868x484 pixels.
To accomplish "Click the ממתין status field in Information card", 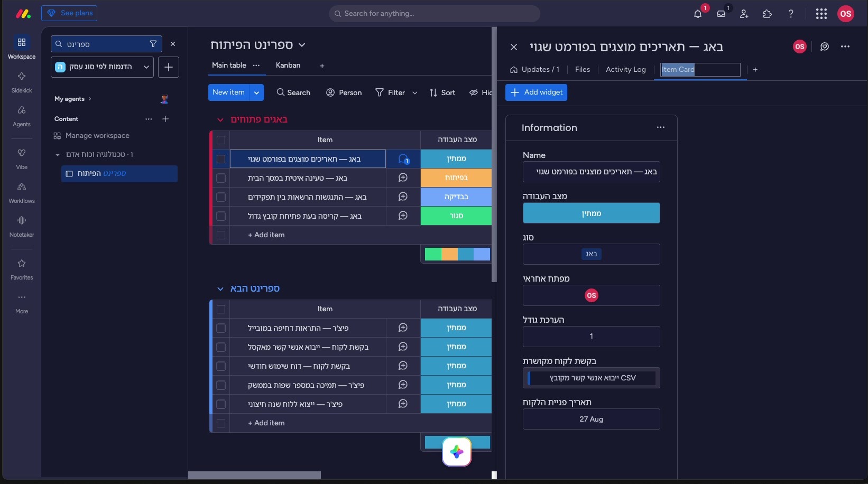I will (x=592, y=213).
